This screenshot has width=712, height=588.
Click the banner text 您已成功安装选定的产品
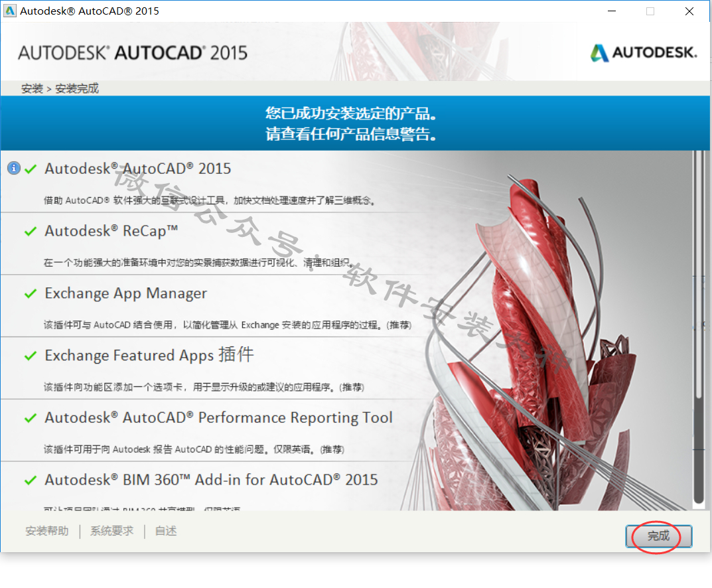point(350,113)
